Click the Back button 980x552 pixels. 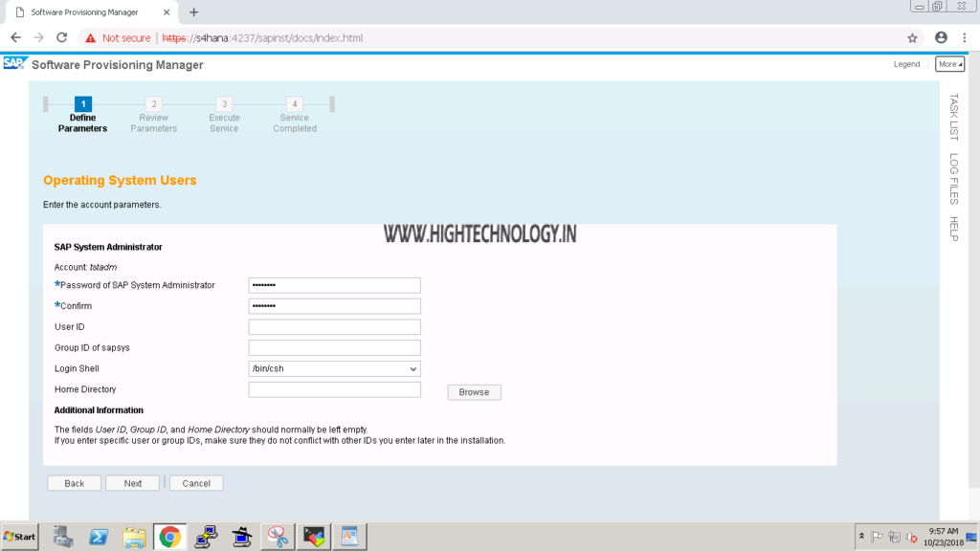tap(75, 483)
